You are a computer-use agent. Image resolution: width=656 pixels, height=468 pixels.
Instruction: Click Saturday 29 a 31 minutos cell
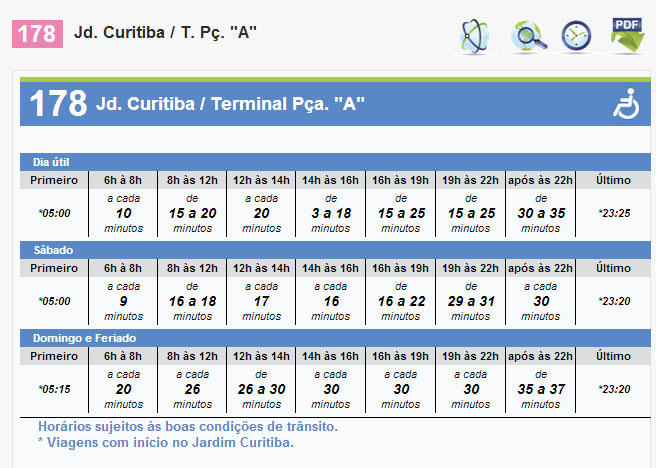(x=471, y=301)
